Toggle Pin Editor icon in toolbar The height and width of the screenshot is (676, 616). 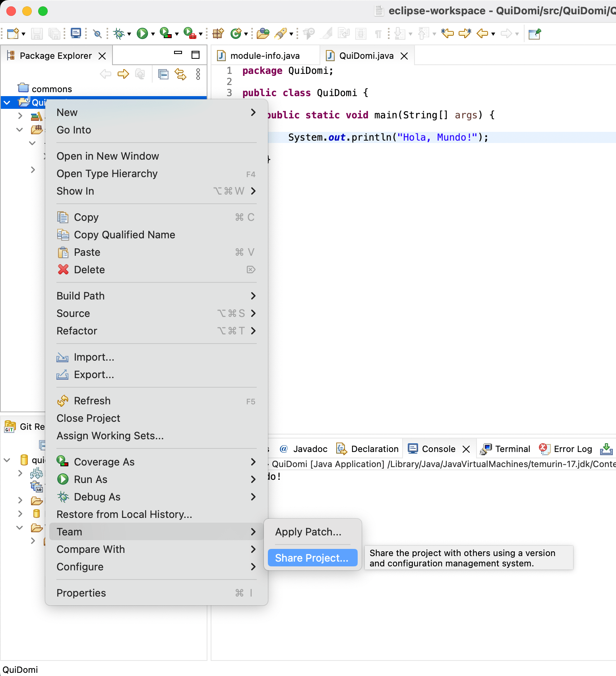535,34
